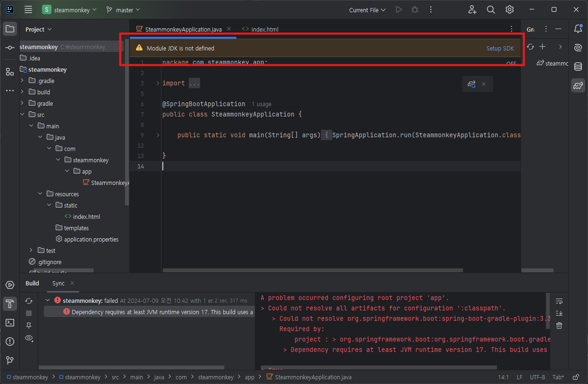Screen dimensions: 588x384
Task: Select the Build tab in bottom panel
Action: (32, 283)
